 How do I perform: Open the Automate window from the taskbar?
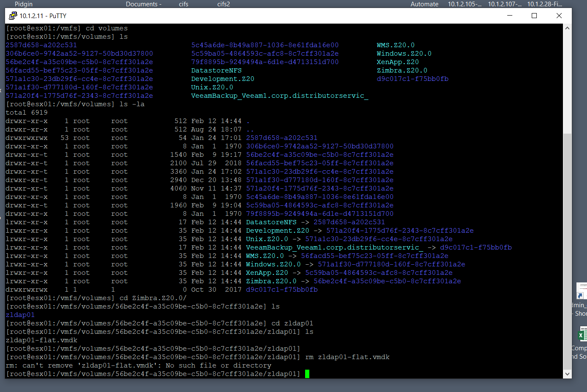[x=424, y=4]
